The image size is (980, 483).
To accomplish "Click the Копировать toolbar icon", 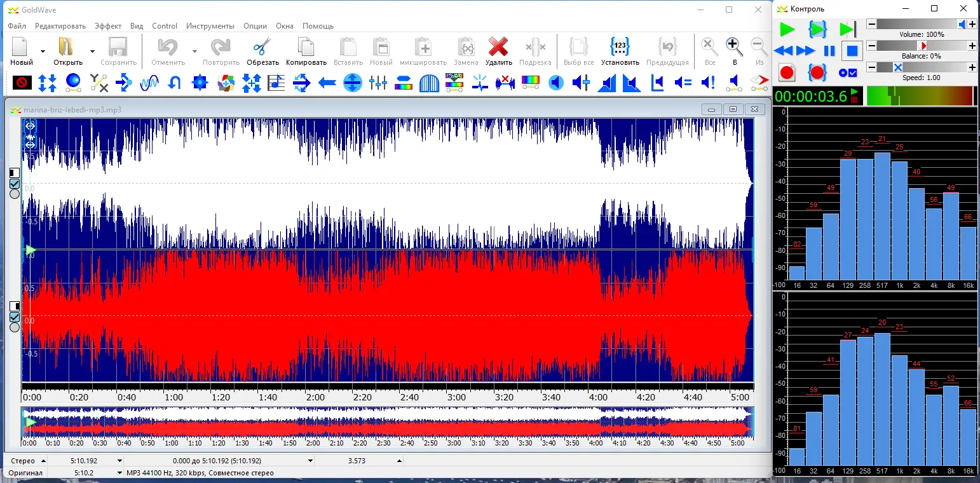I will click(306, 50).
